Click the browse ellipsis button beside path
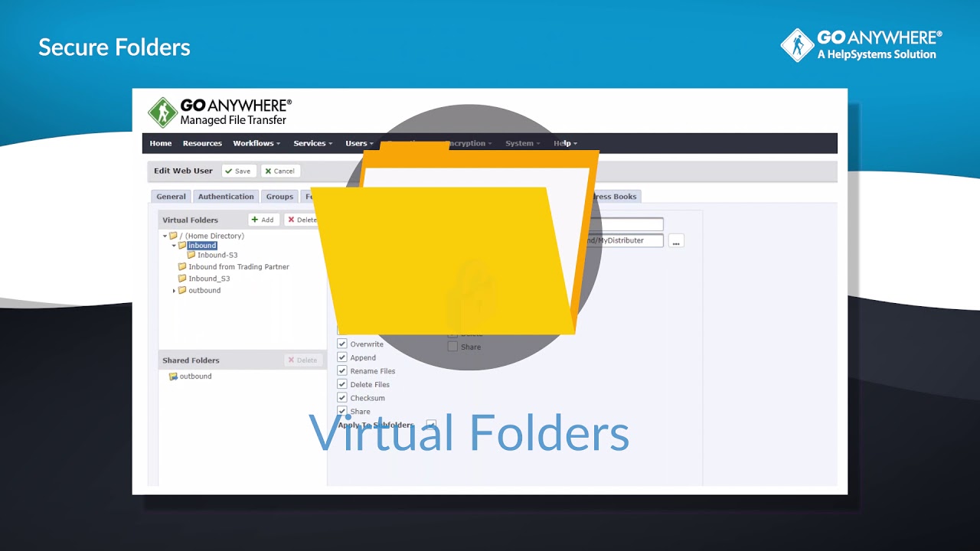This screenshot has width=980, height=551. (676, 241)
